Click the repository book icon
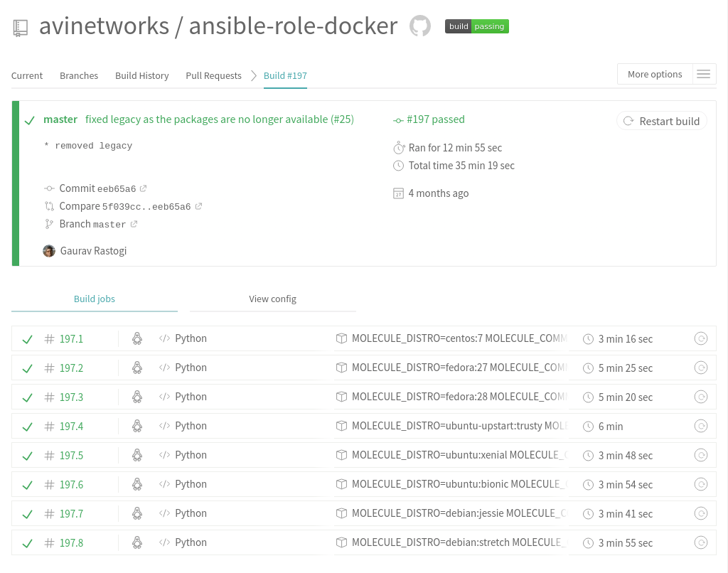 [21, 28]
